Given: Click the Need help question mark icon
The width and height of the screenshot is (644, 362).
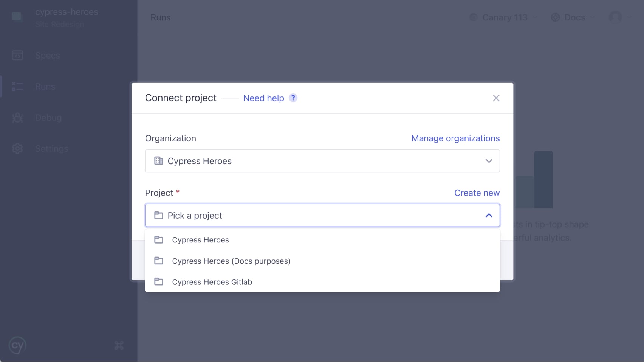Looking at the screenshot, I should (x=293, y=98).
